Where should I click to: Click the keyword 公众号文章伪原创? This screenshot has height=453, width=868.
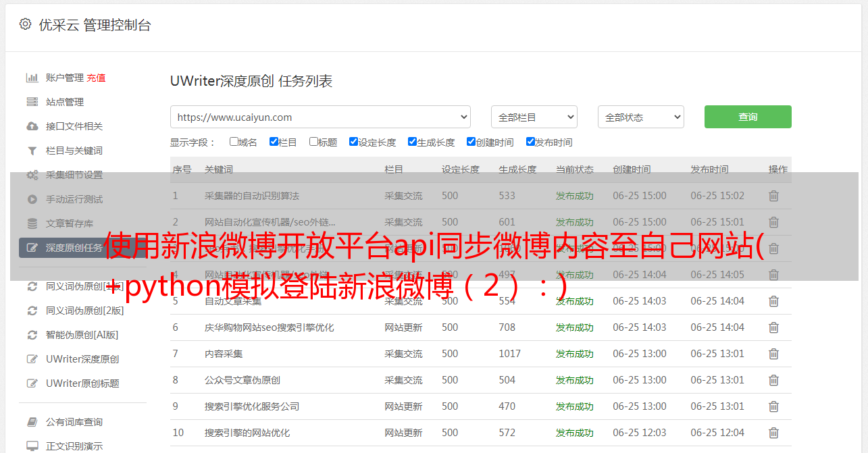(242, 380)
